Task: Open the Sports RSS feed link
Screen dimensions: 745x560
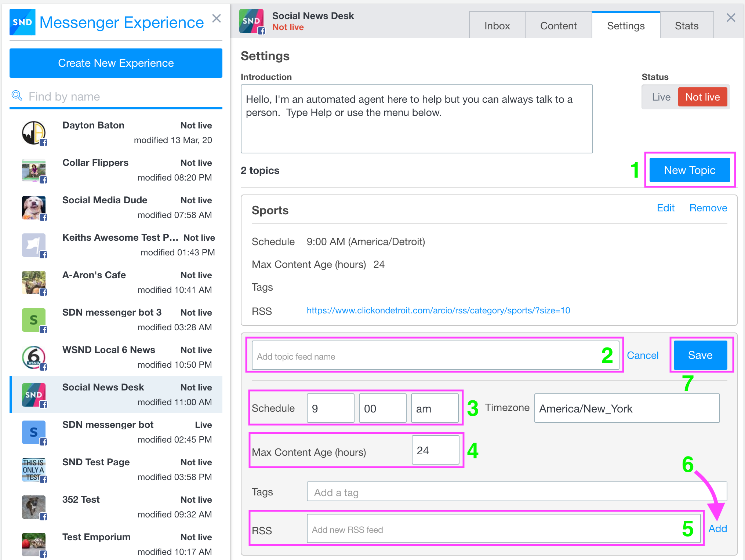Action: point(438,310)
